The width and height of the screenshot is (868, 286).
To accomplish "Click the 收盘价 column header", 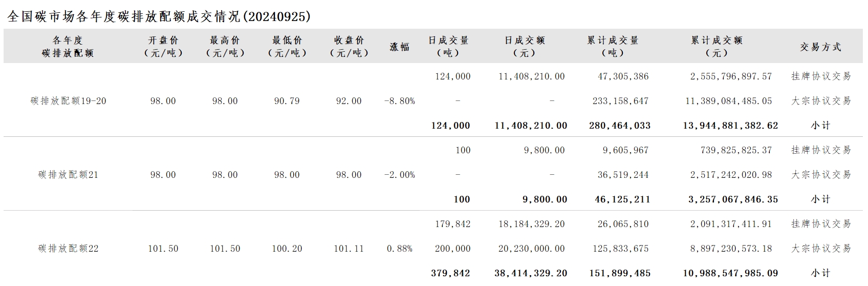I will (349, 46).
